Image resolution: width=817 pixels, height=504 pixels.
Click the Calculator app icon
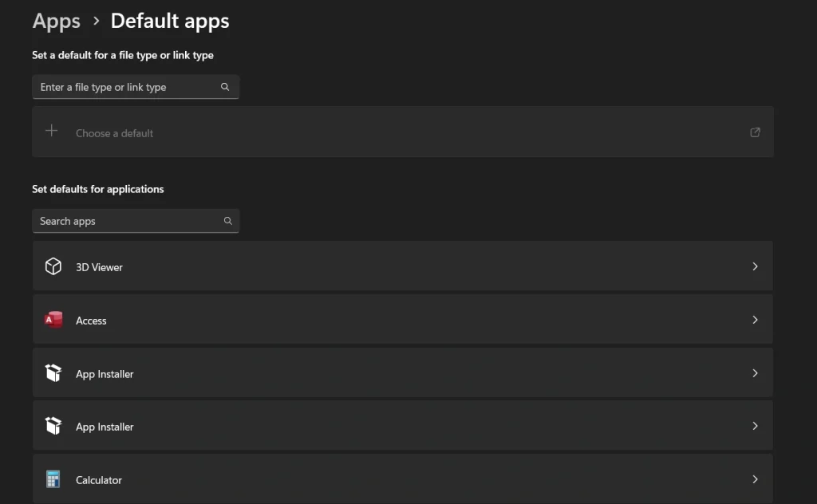(x=53, y=479)
